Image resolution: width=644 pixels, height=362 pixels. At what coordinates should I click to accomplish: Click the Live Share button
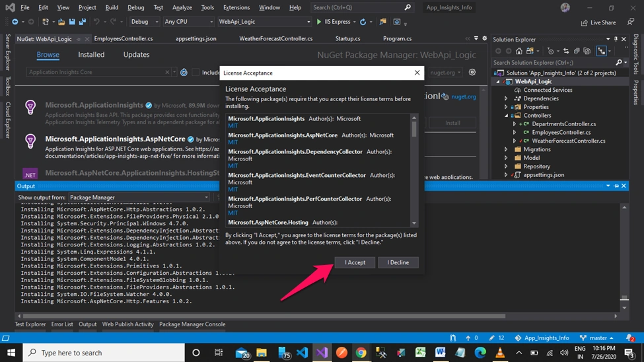[x=598, y=22]
